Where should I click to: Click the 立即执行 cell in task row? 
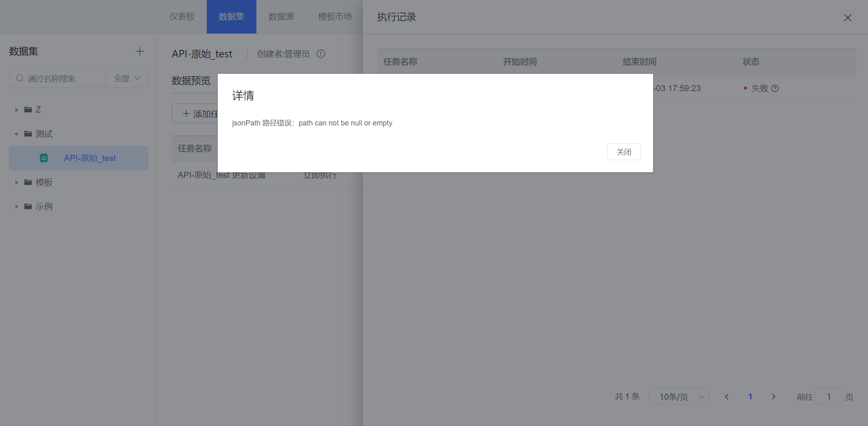click(x=320, y=176)
